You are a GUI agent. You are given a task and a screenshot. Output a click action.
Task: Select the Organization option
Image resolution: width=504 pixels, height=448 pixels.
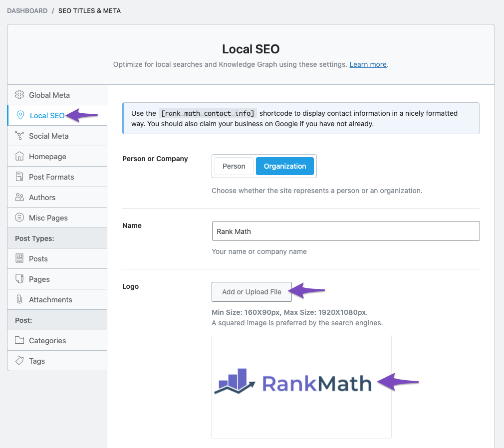(x=284, y=166)
